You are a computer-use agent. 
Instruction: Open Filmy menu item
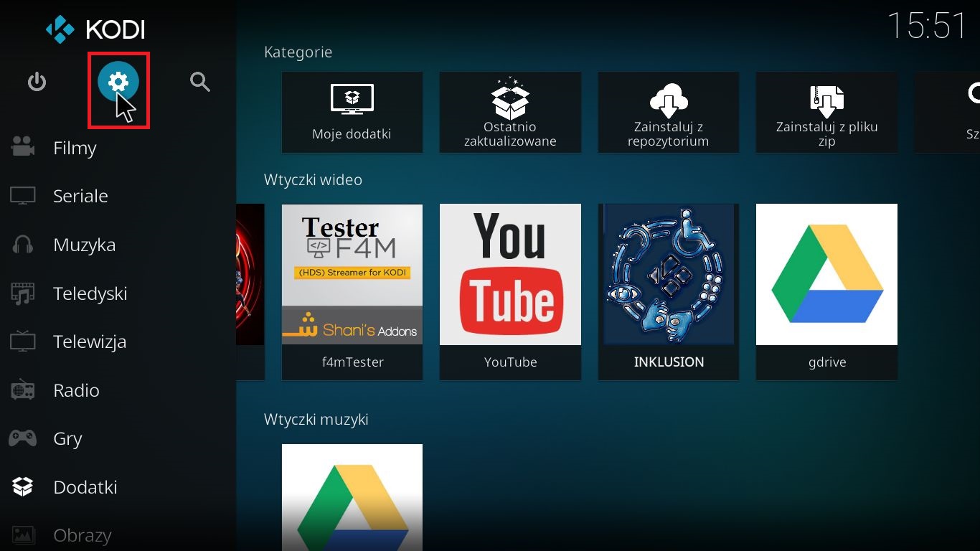coord(75,148)
